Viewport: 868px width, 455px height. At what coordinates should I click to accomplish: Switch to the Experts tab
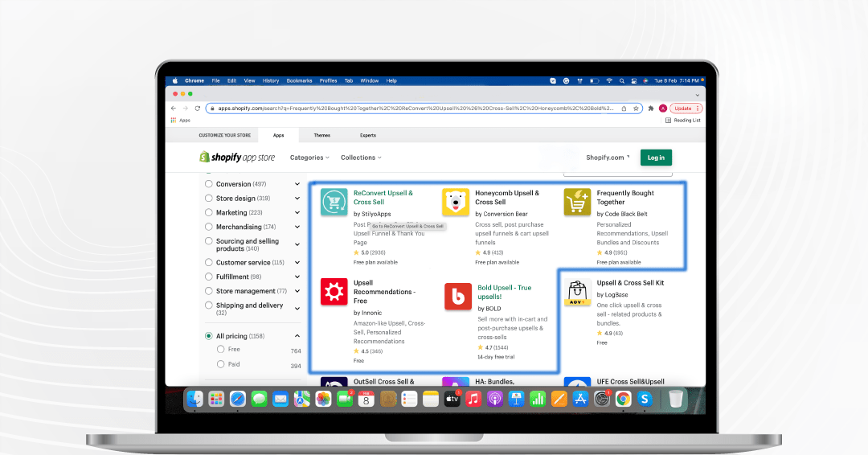(x=368, y=135)
